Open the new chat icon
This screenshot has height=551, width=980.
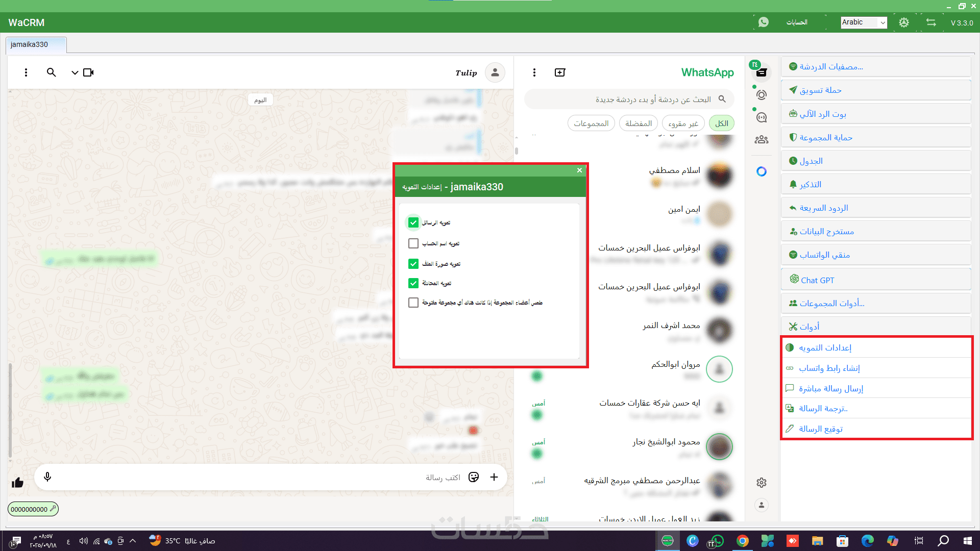click(560, 72)
